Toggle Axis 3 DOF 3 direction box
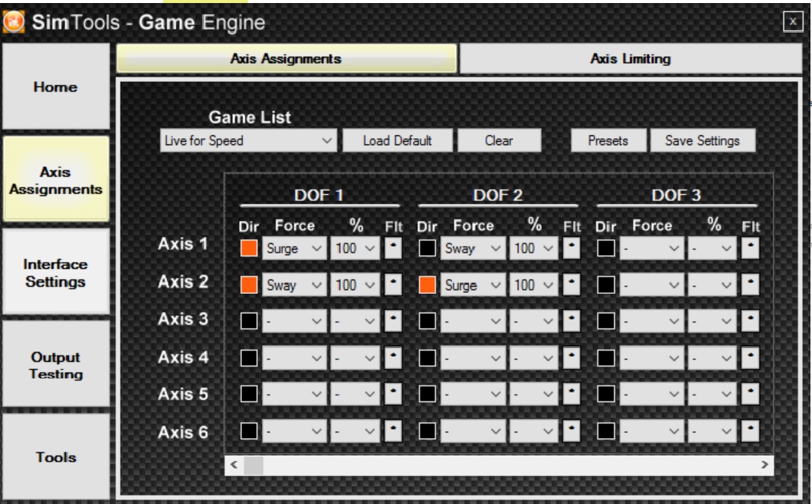812x504 pixels. coord(606,320)
